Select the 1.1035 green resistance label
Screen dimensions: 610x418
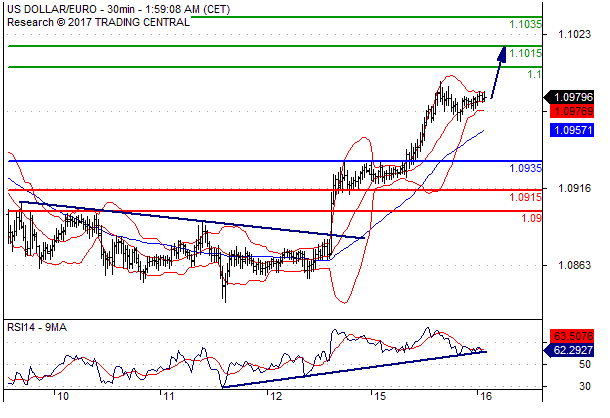(x=525, y=24)
